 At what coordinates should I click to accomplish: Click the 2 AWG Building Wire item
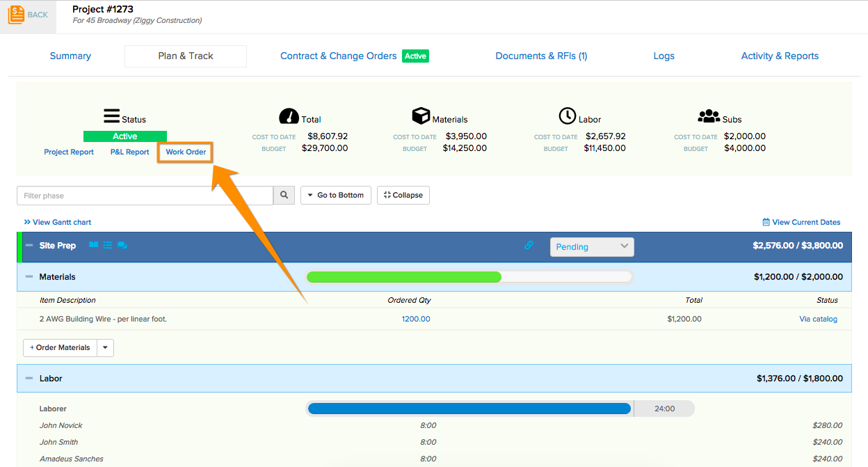click(x=103, y=319)
